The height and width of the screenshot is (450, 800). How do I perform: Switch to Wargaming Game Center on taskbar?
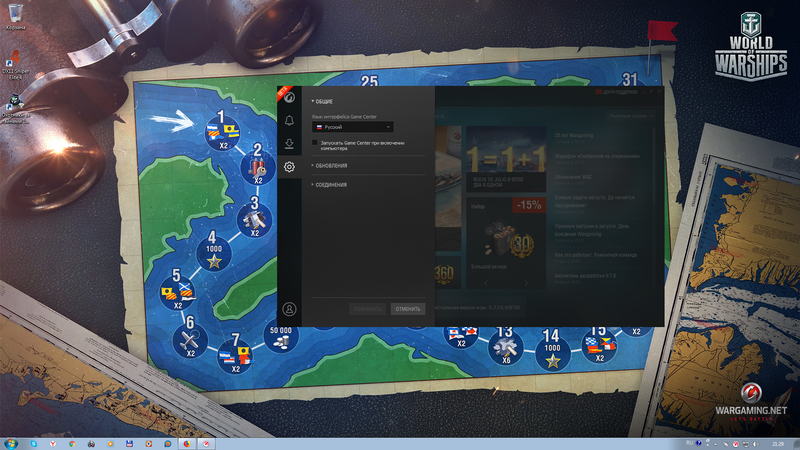coord(206,444)
